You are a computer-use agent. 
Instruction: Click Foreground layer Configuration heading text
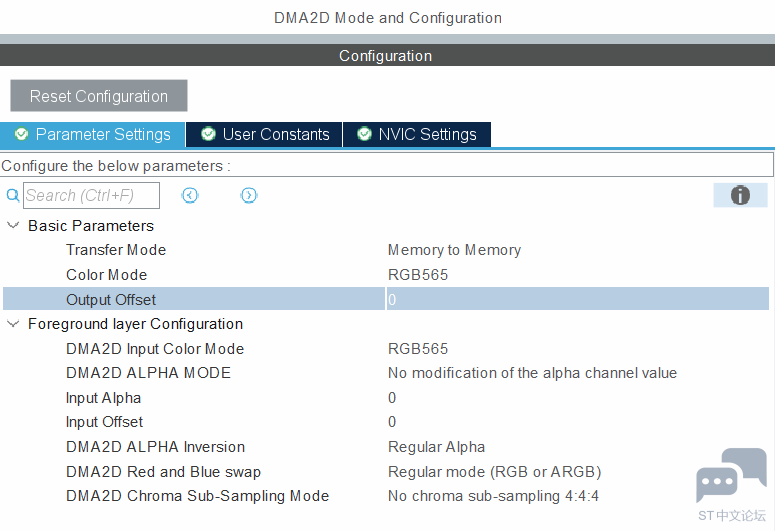[x=135, y=324]
